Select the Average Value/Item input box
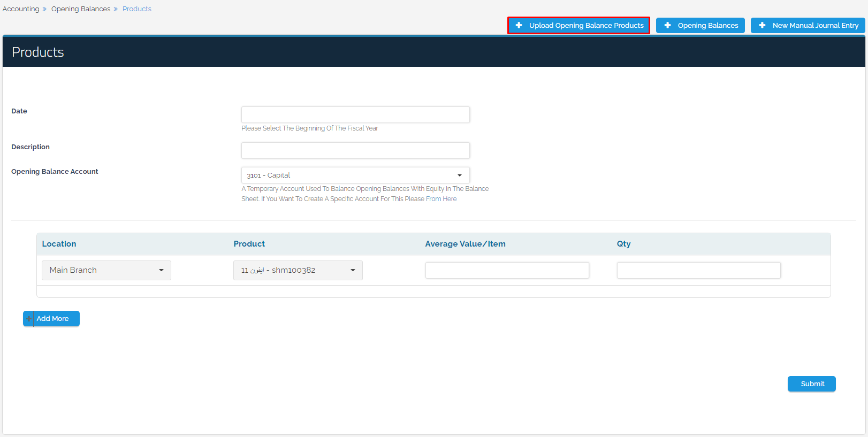The image size is (868, 437). [507, 270]
